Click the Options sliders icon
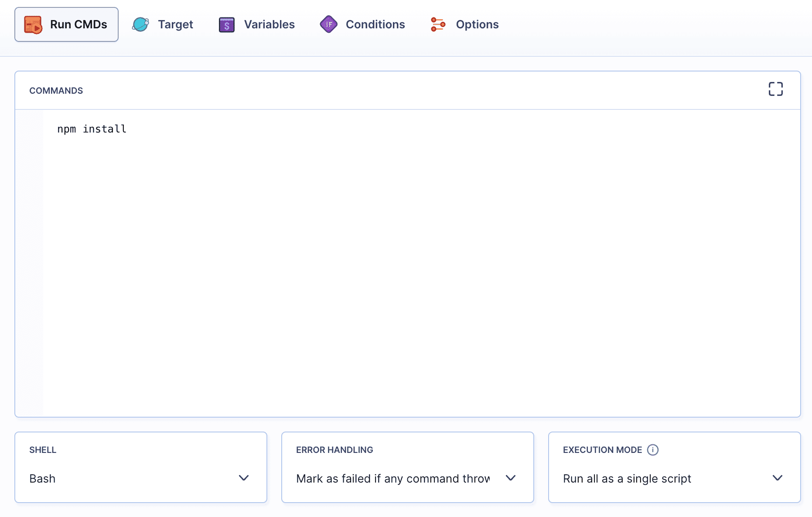This screenshot has width=812, height=517. click(438, 24)
